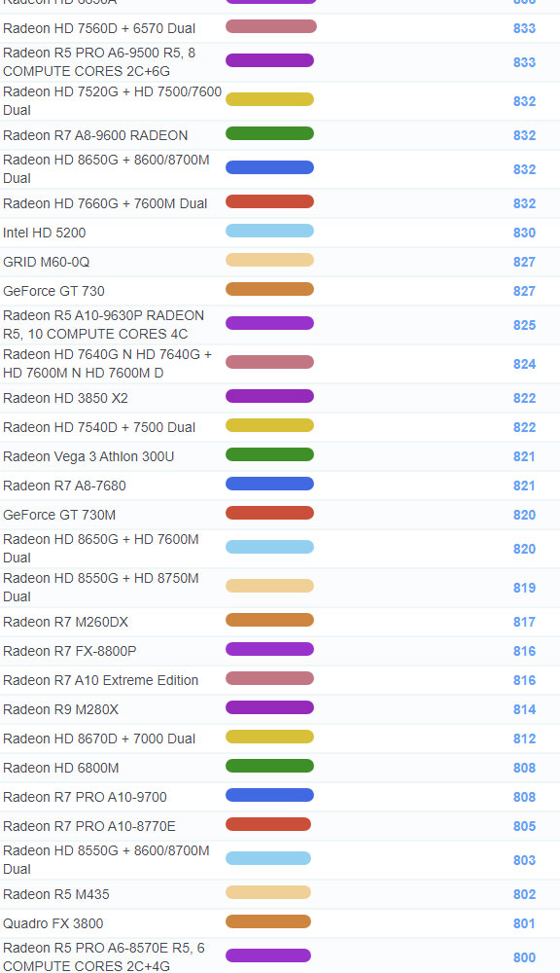The width and height of the screenshot is (560, 973).
Task: Click the score 824 value
Action: [x=524, y=364]
